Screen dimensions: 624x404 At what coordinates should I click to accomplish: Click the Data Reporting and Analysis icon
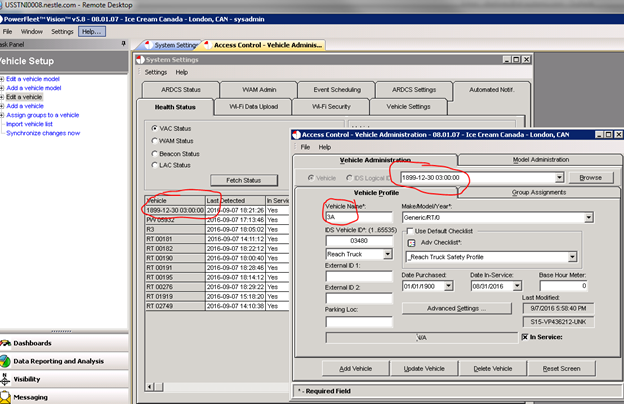click(x=7, y=361)
